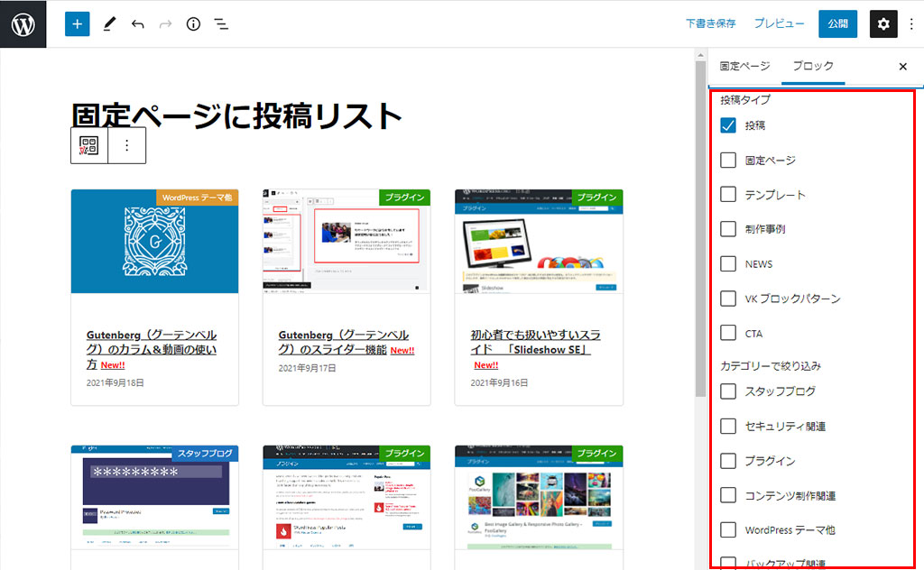
Task: Click the WordPress logo icon
Action: click(x=23, y=23)
